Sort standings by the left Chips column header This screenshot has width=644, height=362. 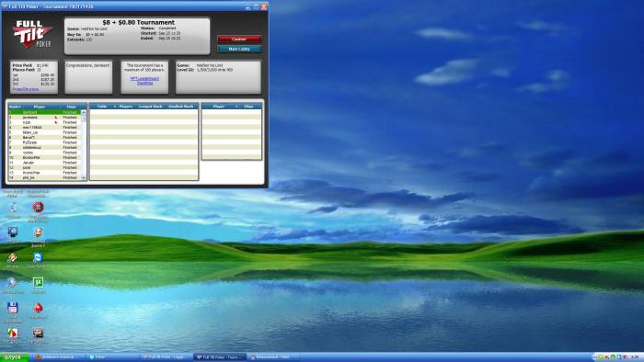[x=71, y=107]
